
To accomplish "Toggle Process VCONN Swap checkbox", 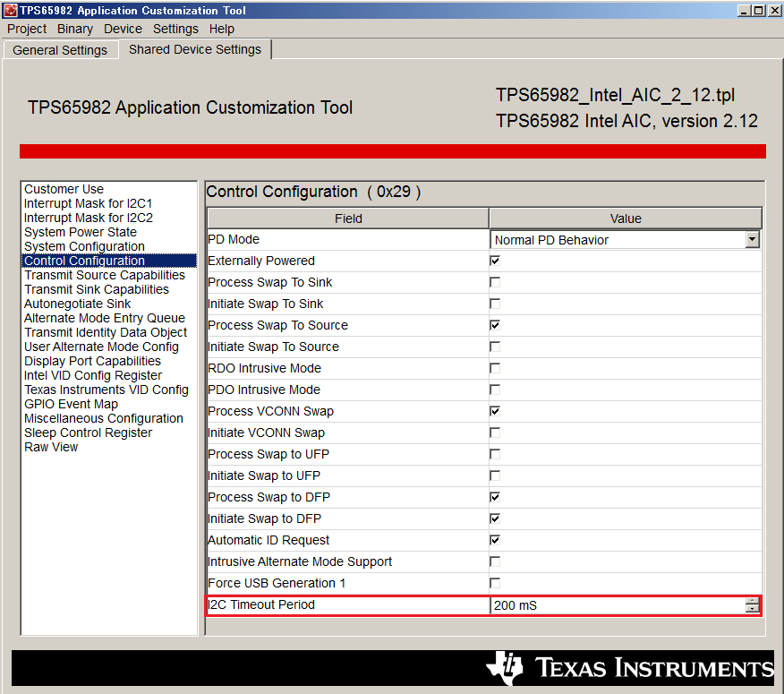I will (495, 411).
